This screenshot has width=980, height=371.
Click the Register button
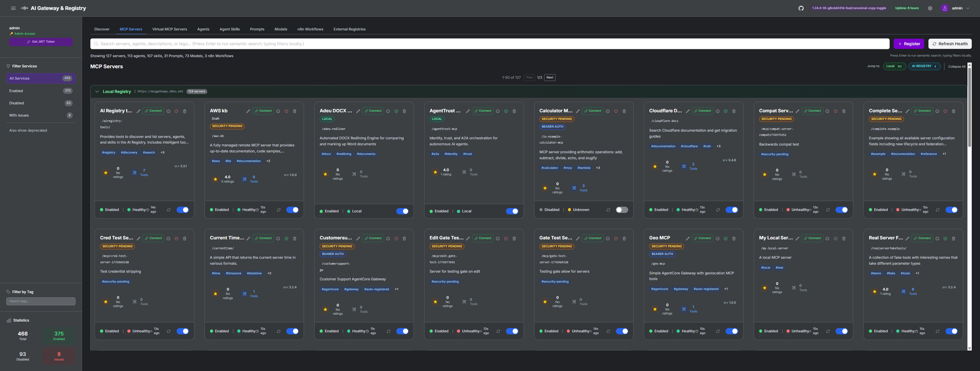[908, 44]
